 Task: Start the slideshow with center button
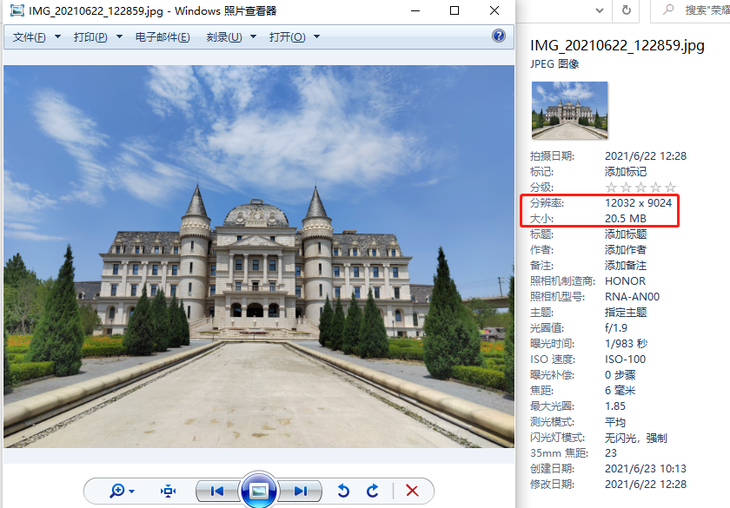(258, 490)
